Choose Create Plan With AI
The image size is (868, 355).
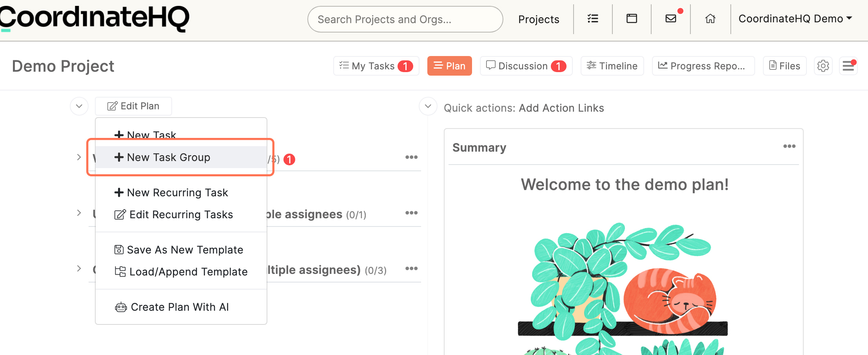click(181, 307)
